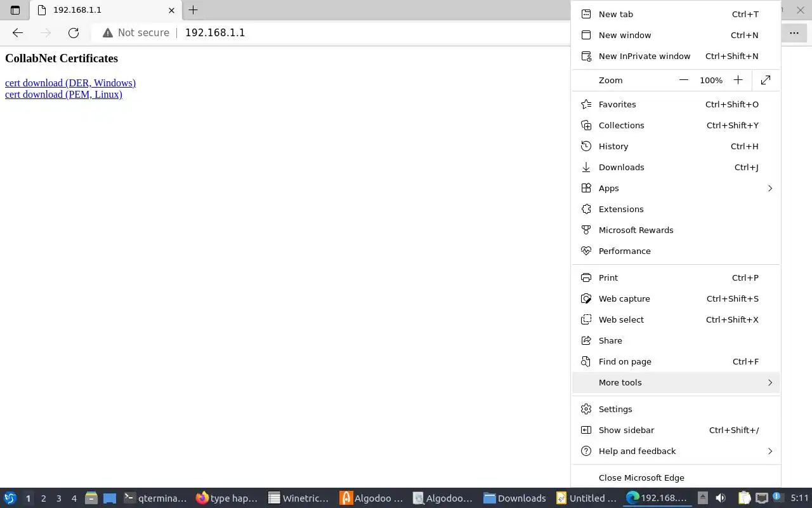812x508 pixels.
Task: Decrease zoom with the minus button
Action: (x=683, y=80)
